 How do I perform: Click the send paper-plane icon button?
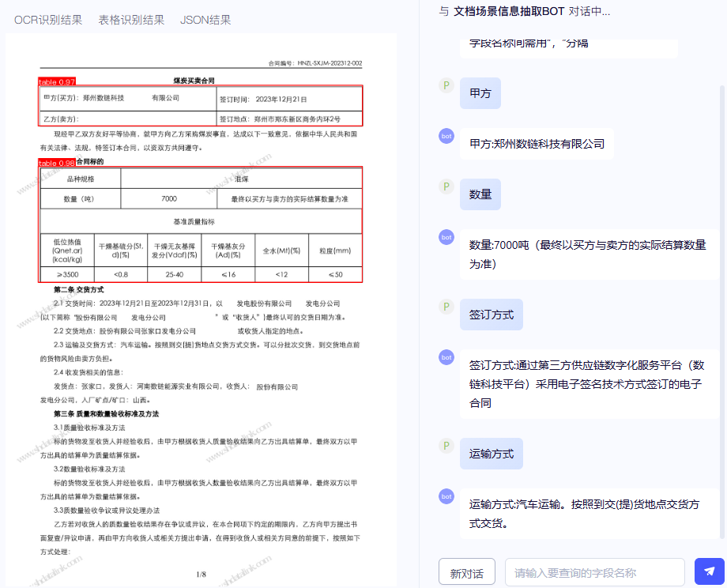pos(709,571)
